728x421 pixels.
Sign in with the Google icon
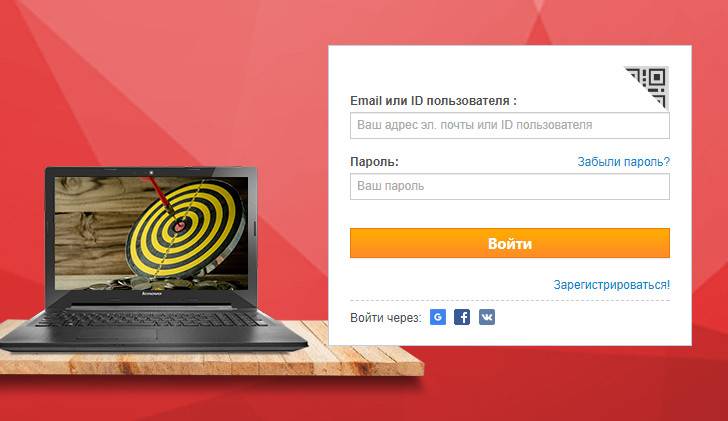(x=438, y=317)
